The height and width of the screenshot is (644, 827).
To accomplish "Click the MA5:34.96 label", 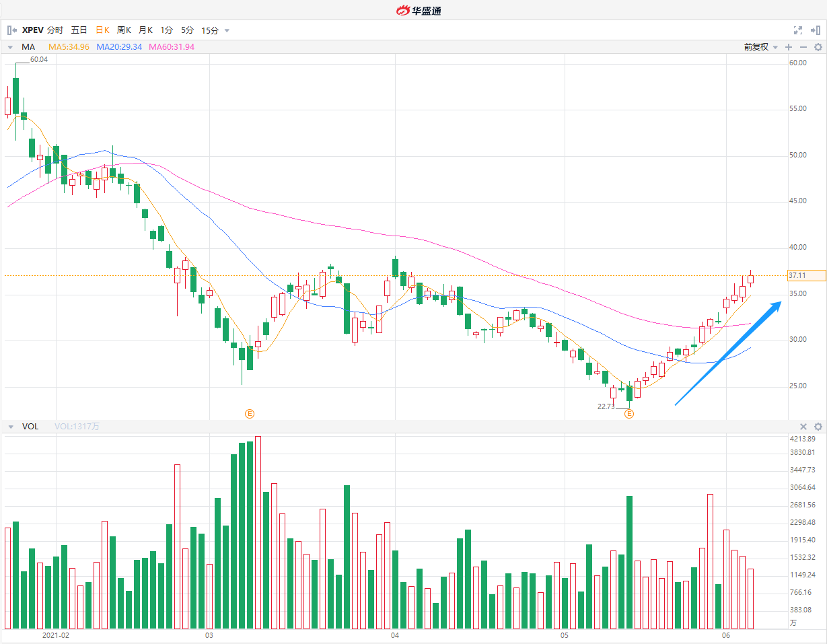I will [x=69, y=47].
